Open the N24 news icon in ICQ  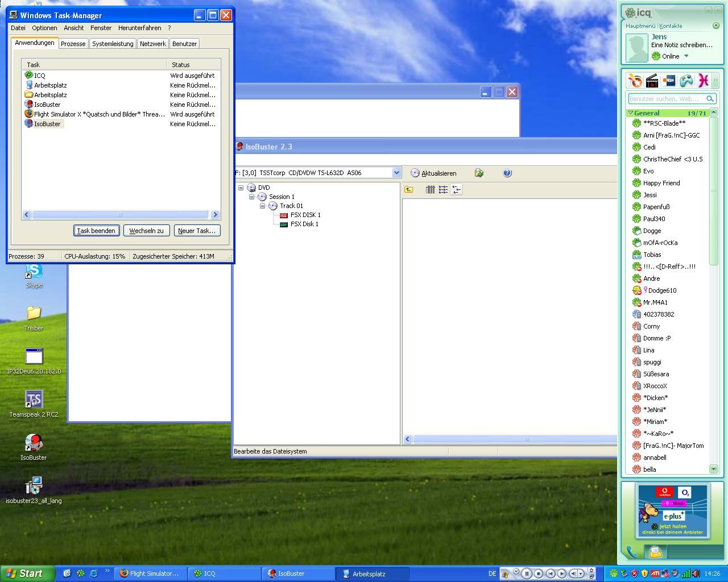(x=669, y=81)
